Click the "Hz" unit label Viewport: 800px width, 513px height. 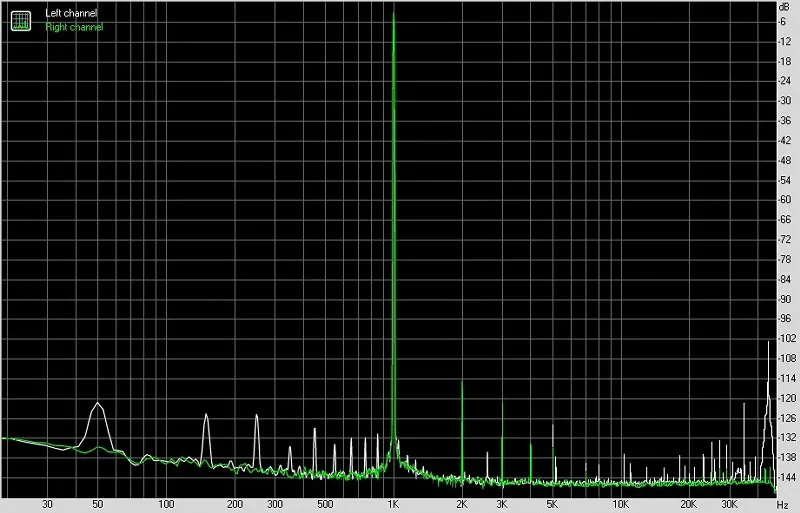(x=783, y=504)
